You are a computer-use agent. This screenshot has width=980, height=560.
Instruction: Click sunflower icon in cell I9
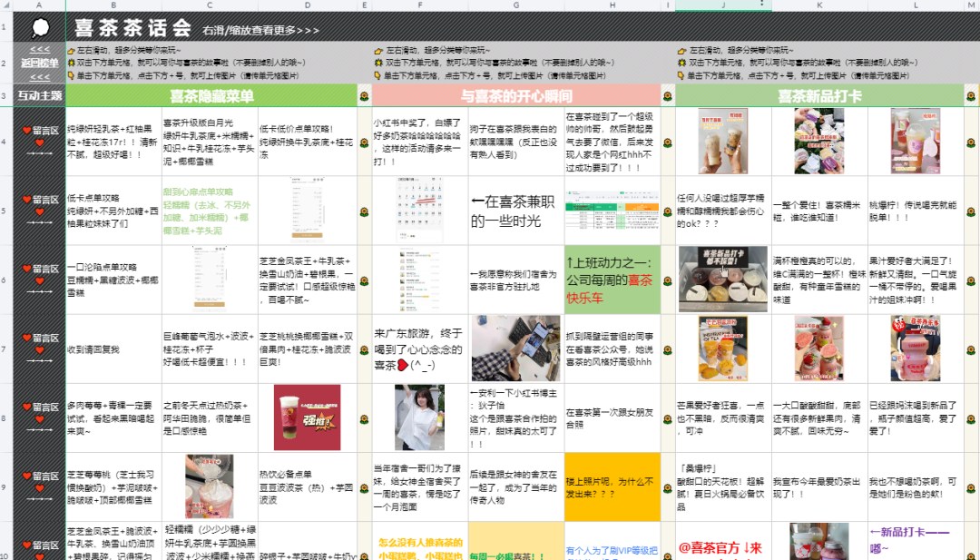point(668,487)
